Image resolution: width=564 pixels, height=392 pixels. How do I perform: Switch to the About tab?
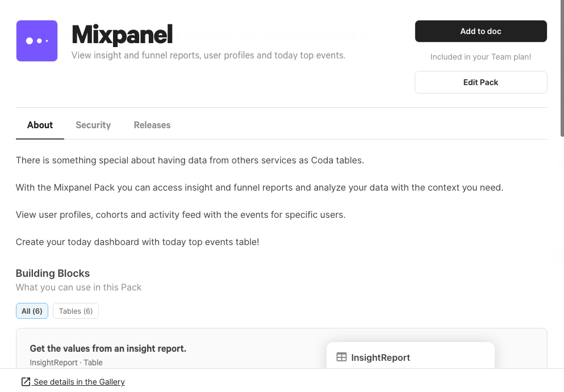click(40, 125)
